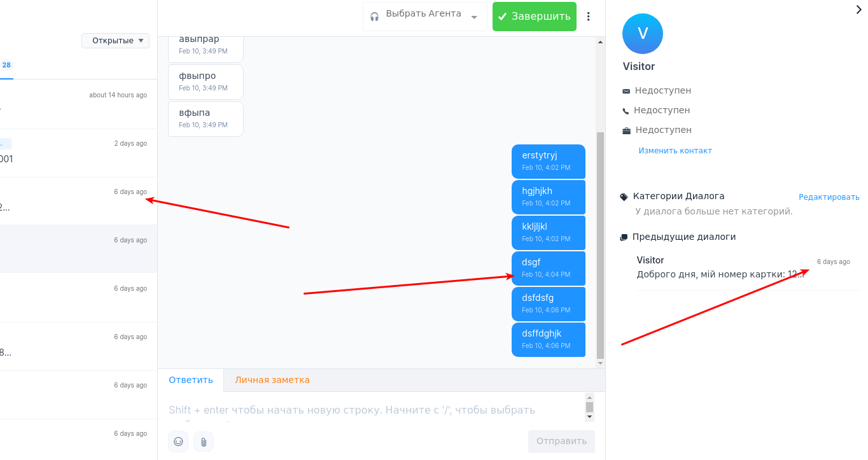Viewport: 868px width, 460px height.
Task: Collapse the contact panel with the chevron
Action: pyautogui.click(x=858, y=10)
